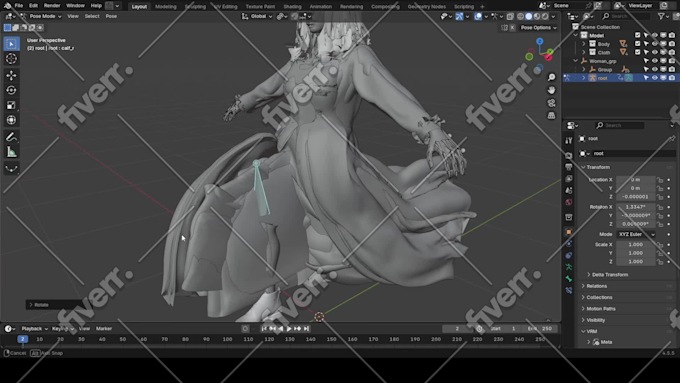Click the Blender logo menu
This screenshot has height=383, width=680.
(x=7, y=6)
